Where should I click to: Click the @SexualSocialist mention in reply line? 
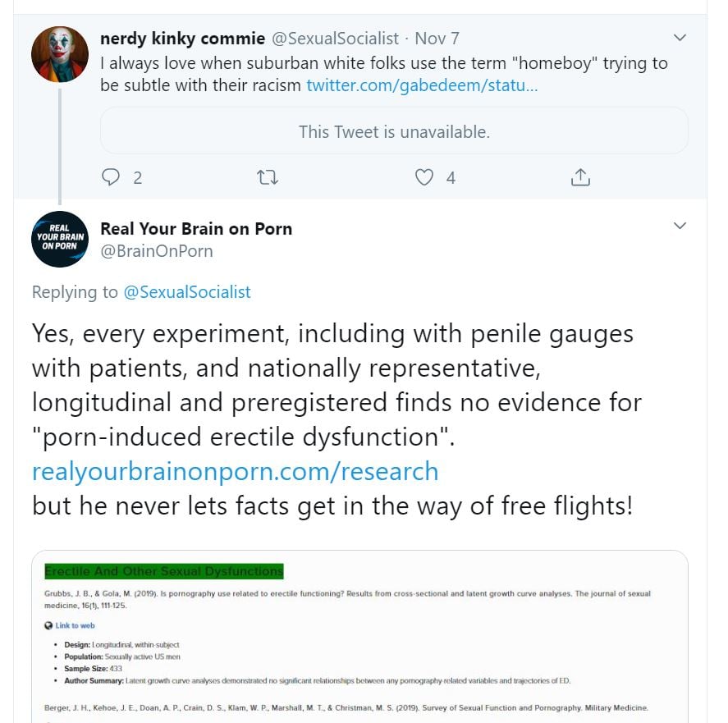pyautogui.click(x=187, y=292)
